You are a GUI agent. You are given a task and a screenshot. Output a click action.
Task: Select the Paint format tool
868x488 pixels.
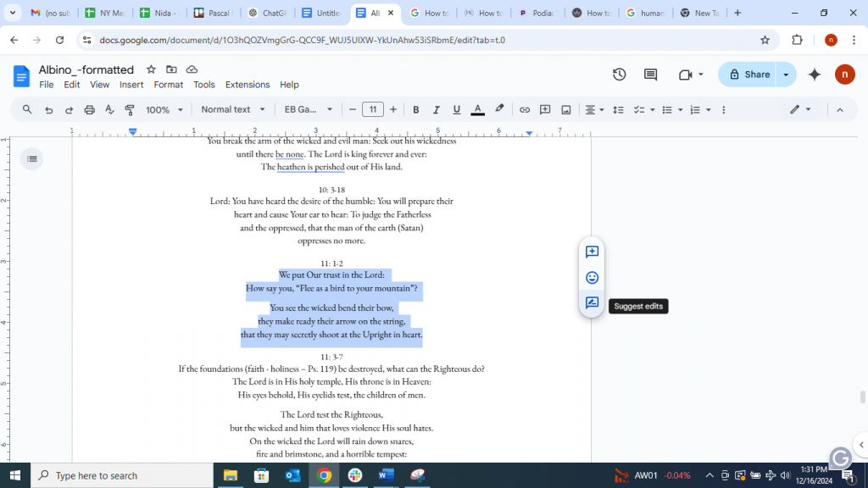[x=129, y=108]
